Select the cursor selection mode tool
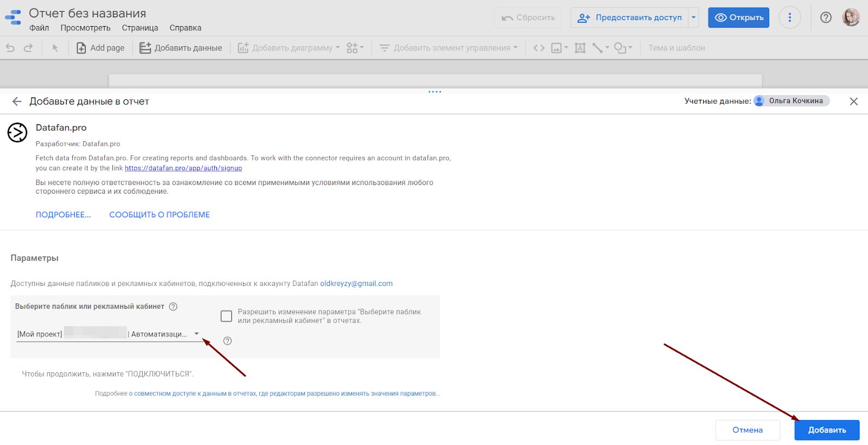The height and width of the screenshot is (445, 868). click(55, 48)
